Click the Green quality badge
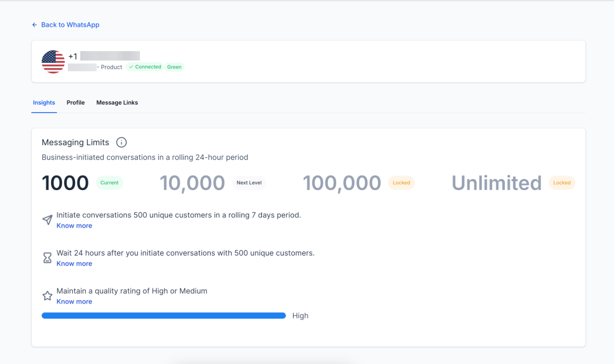 coord(174,67)
